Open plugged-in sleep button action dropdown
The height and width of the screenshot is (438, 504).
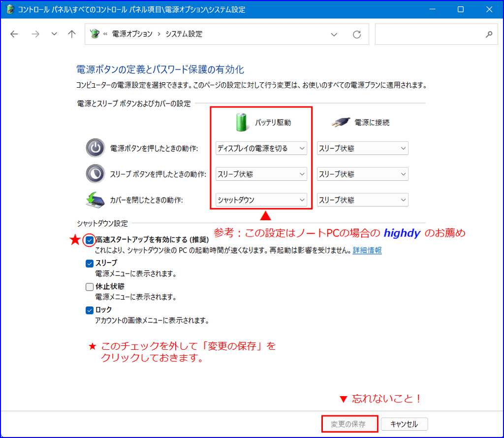[362, 174]
